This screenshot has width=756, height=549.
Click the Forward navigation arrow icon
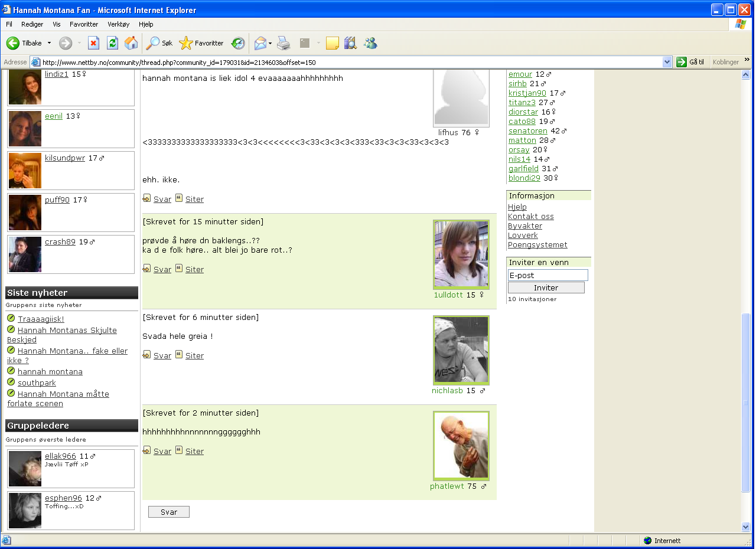click(66, 43)
